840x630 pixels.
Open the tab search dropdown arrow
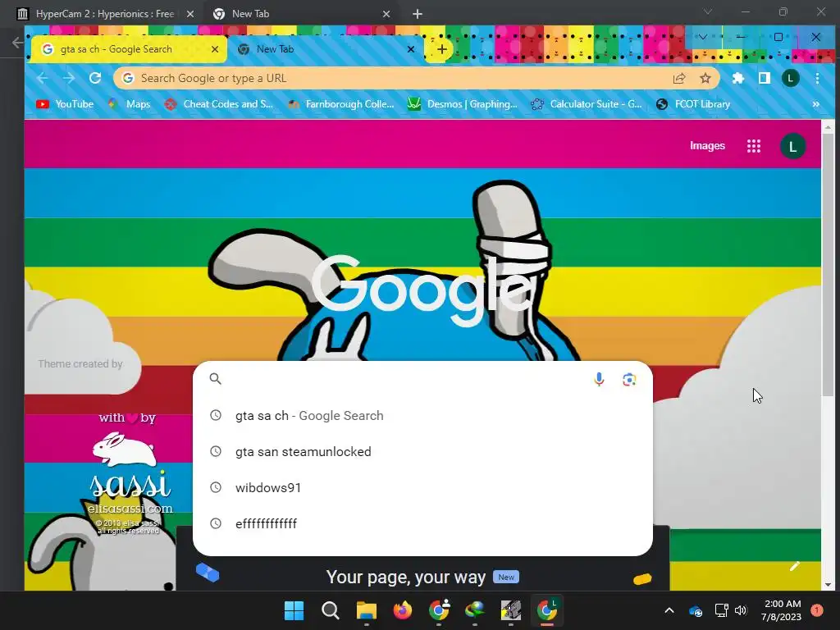click(x=702, y=37)
